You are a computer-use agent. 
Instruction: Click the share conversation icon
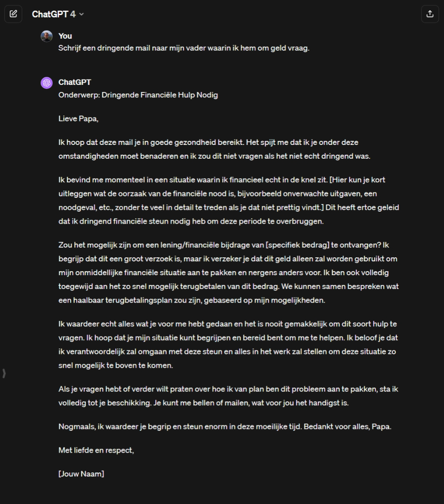(x=430, y=14)
